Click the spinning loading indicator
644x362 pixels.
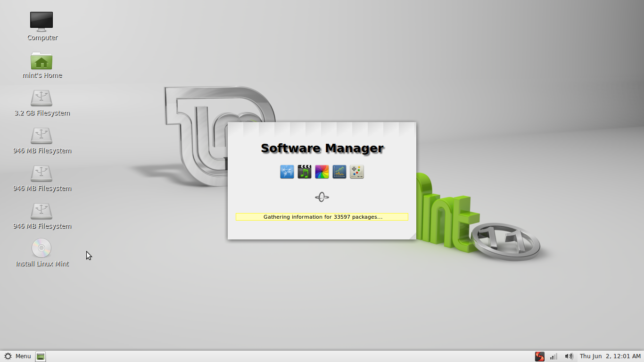[322, 197]
